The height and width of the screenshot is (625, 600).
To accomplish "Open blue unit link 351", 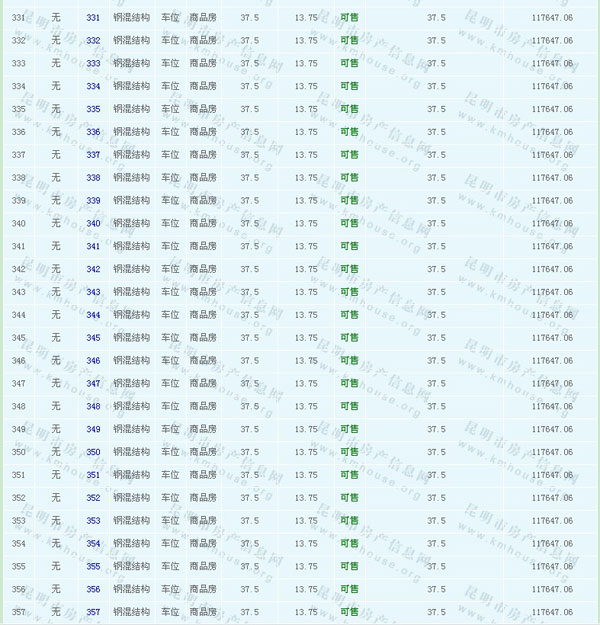I will (93, 475).
